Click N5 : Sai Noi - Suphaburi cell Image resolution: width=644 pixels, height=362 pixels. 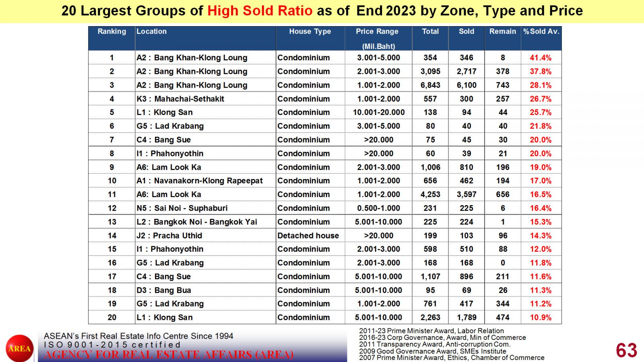182,208
